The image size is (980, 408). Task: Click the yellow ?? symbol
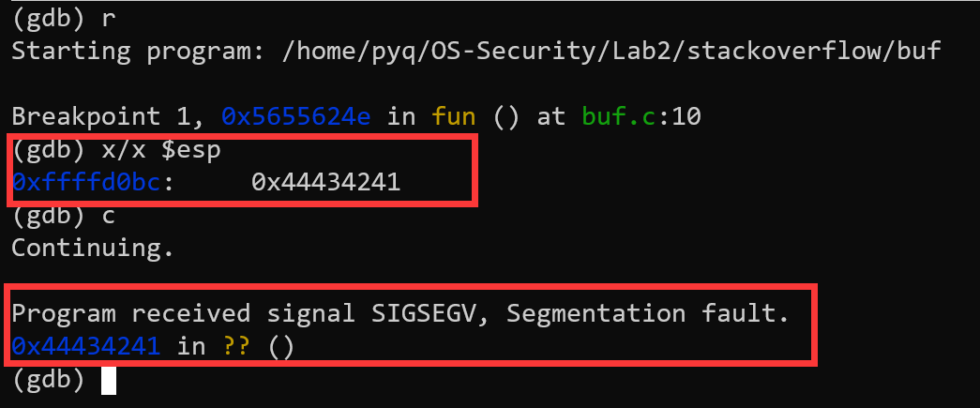[236, 346]
